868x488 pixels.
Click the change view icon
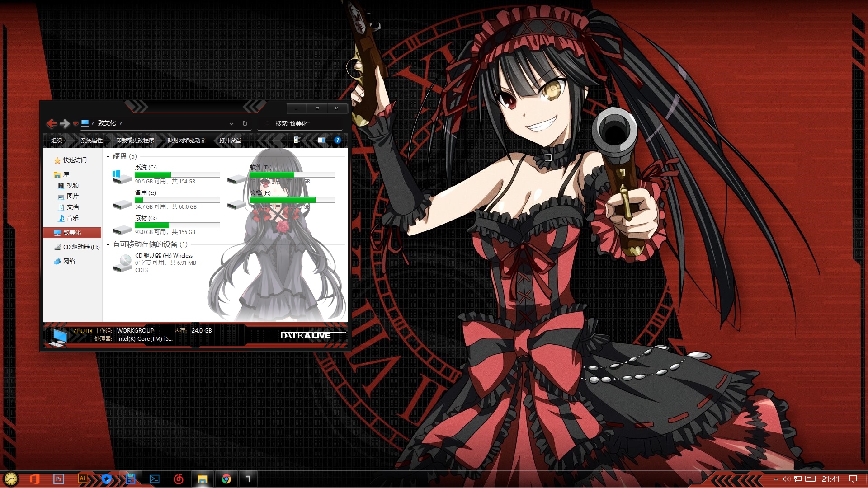296,140
